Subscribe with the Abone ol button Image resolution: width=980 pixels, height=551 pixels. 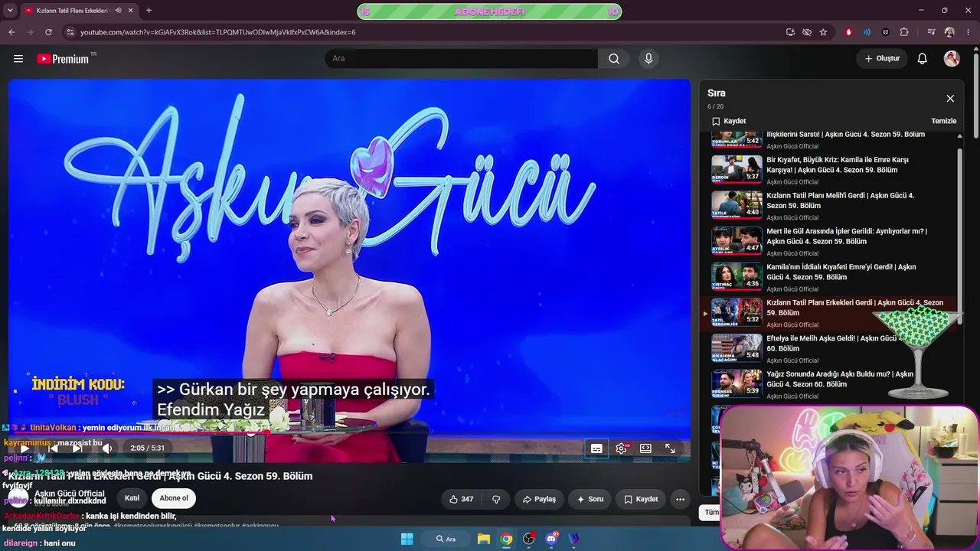174,498
